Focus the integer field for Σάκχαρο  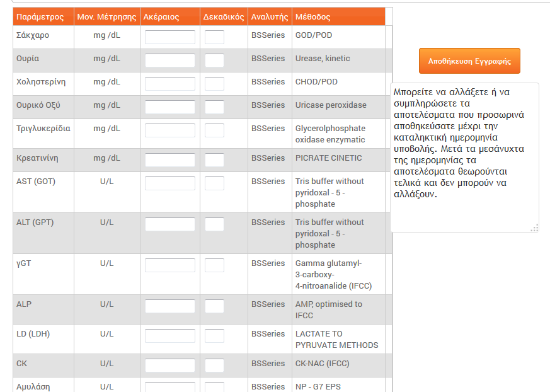click(169, 37)
